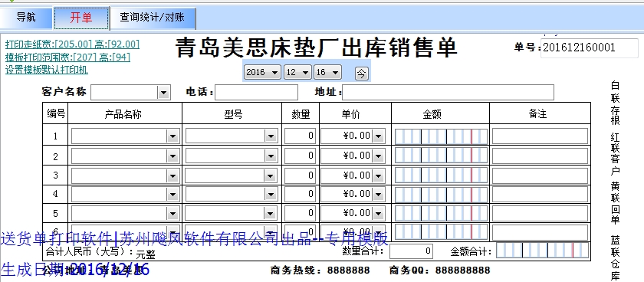The width and height of the screenshot is (644, 282).
Task: Expand 型号 dropdown in row 1
Action: [271, 136]
